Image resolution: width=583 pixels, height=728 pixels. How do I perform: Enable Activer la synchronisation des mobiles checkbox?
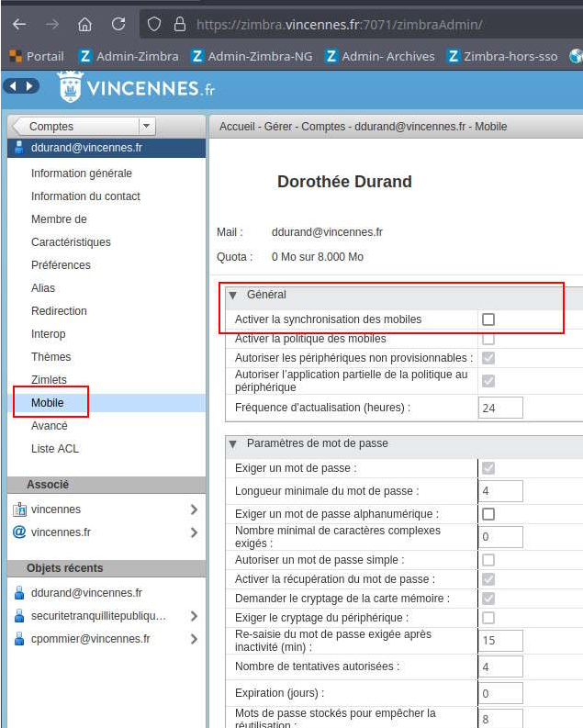coord(488,319)
